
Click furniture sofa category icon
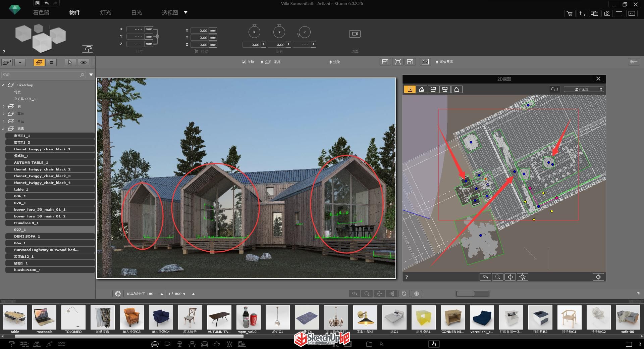[155, 344]
